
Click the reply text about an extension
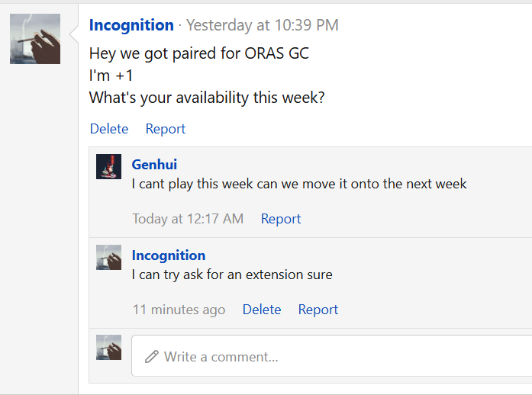click(232, 275)
